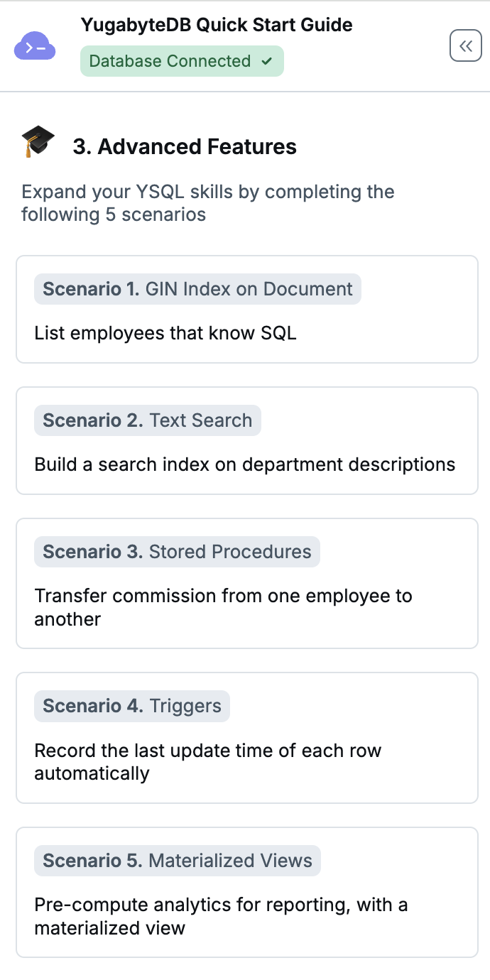Open Scenario 5 Materialized Views card

point(247,892)
